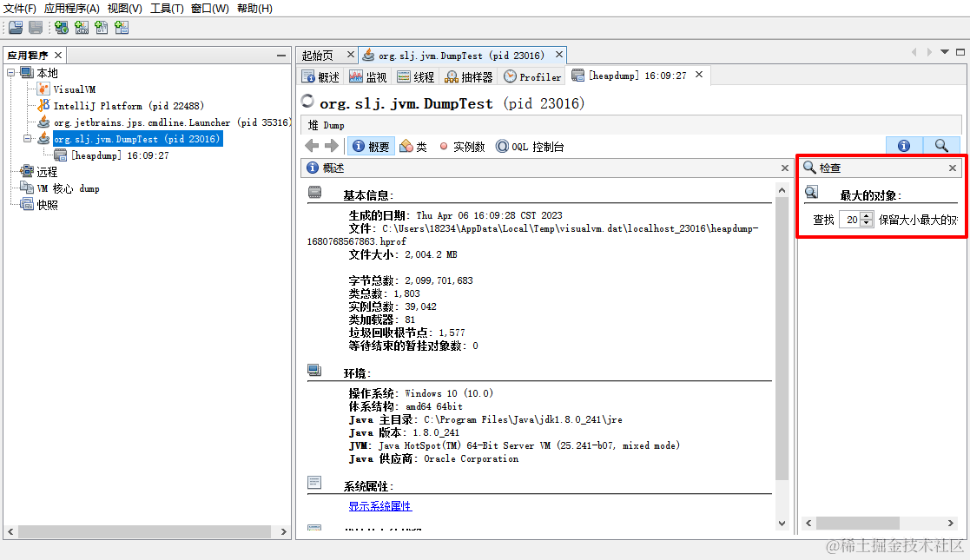970x560 pixels.
Task: Open the OQL 控制台 view
Action: pyautogui.click(x=531, y=147)
